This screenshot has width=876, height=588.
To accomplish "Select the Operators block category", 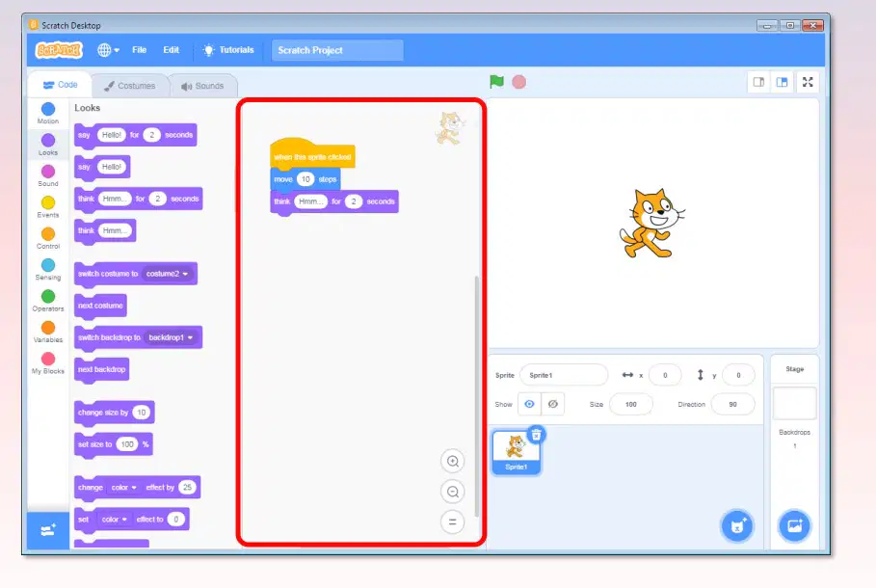I will [48, 301].
